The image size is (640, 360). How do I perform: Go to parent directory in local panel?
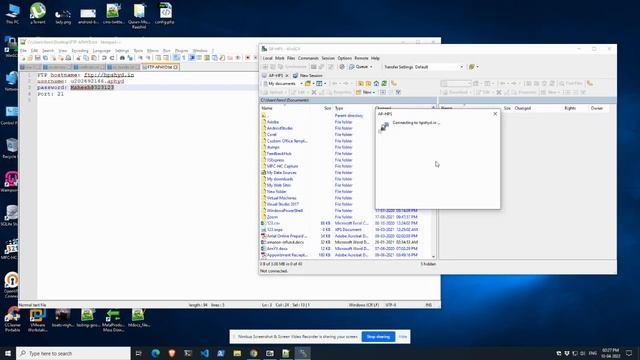361,84
